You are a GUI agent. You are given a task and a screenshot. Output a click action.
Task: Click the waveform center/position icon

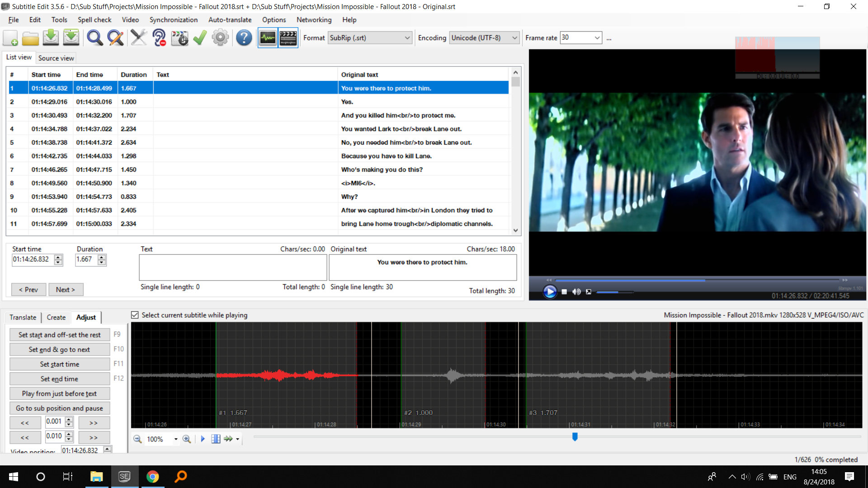pos(216,439)
